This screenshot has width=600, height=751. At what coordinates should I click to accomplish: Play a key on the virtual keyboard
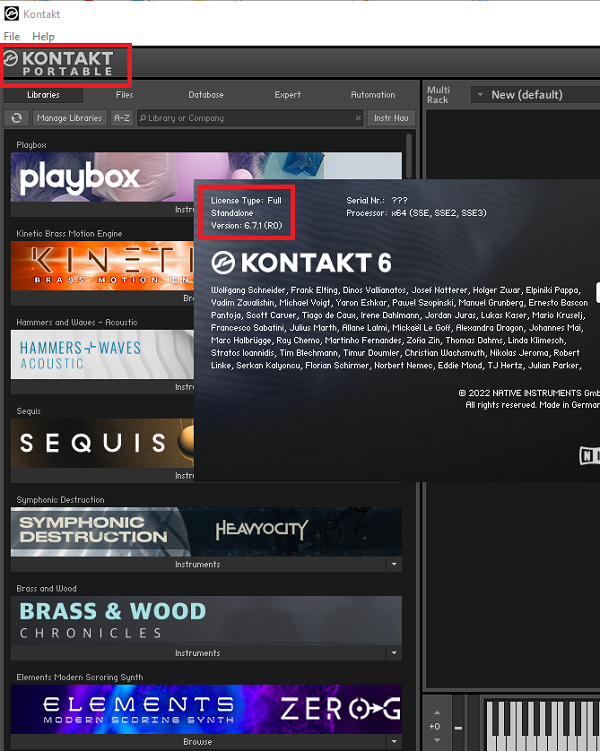click(541, 726)
